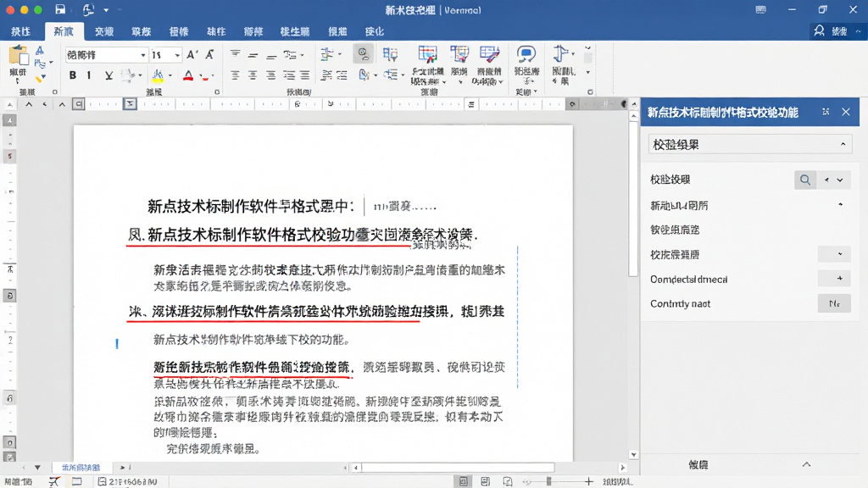Open the fourth ribbon tab
This screenshot has height=488, width=868.
[142, 31]
